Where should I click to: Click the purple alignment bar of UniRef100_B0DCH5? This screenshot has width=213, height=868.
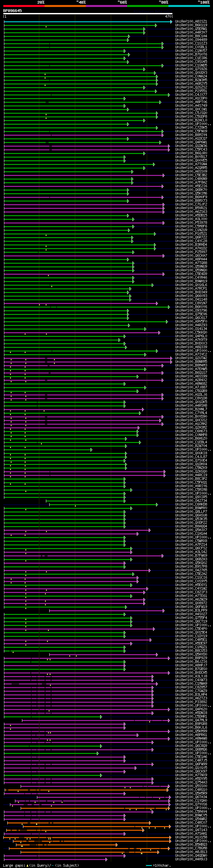pos(87,673)
